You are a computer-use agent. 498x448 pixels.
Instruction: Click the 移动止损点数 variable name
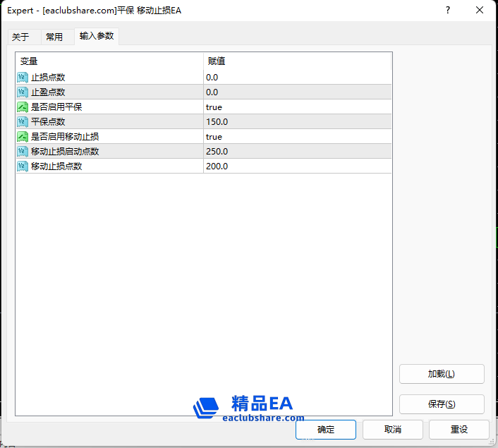point(56,167)
